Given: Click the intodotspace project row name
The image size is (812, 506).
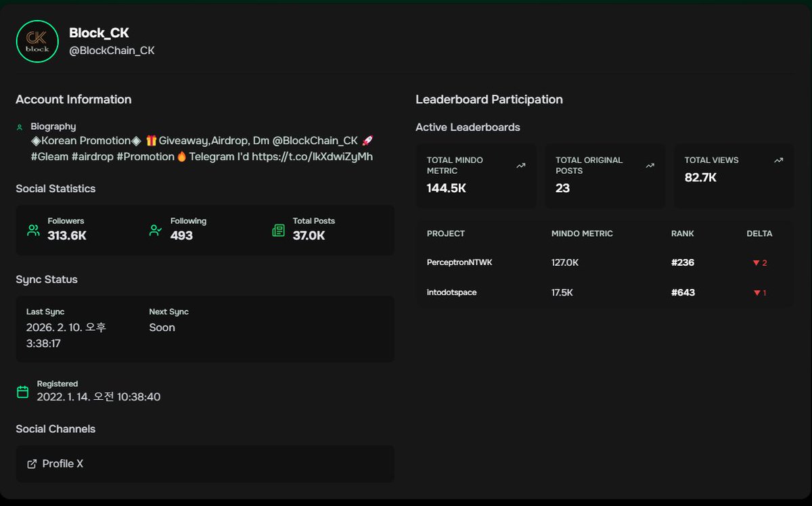Looking at the screenshot, I should pos(451,293).
